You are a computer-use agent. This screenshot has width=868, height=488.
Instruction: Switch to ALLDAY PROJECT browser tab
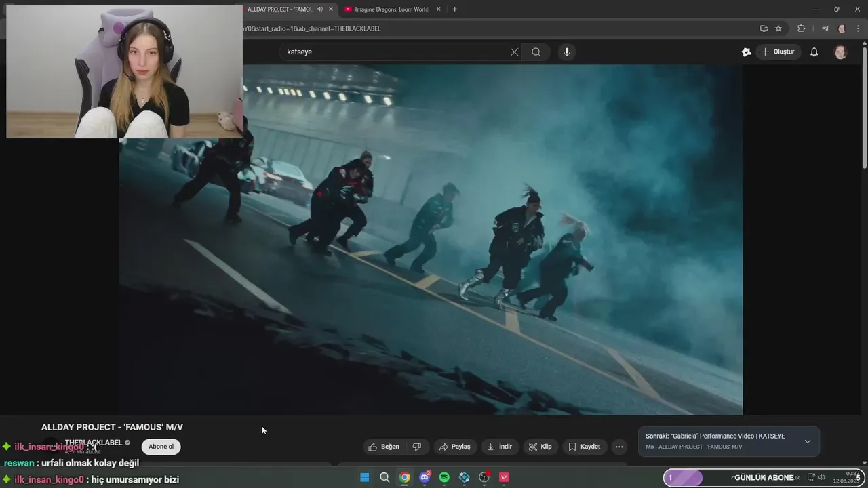pos(281,9)
